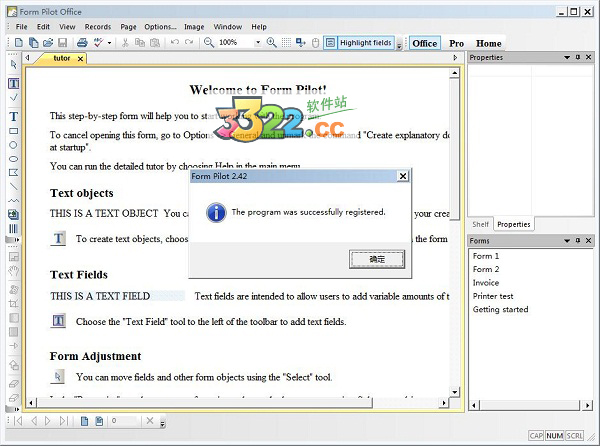
Task: Select the line drawing tool
Action: point(13,186)
